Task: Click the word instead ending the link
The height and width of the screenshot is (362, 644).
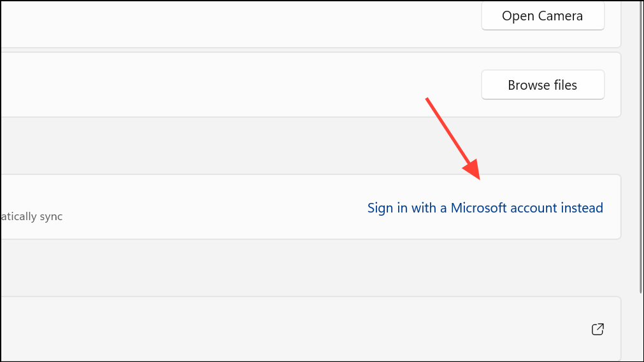Action: click(x=582, y=207)
